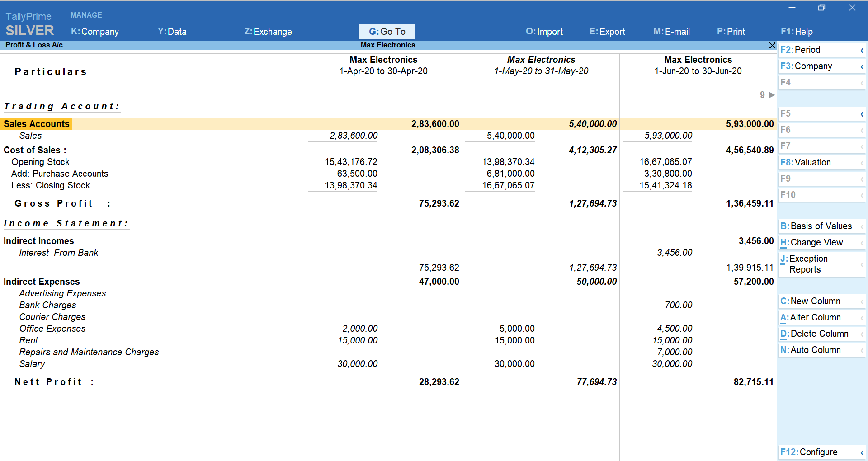Open the Go To menu
This screenshot has width=868, height=461.
(387, 31)
